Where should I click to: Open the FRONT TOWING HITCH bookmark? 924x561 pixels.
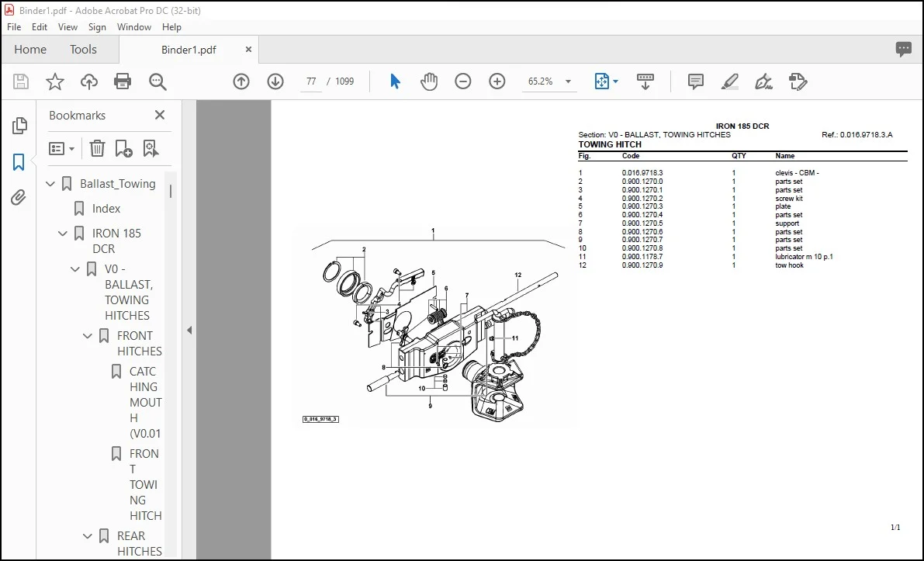tap(145, 484)
